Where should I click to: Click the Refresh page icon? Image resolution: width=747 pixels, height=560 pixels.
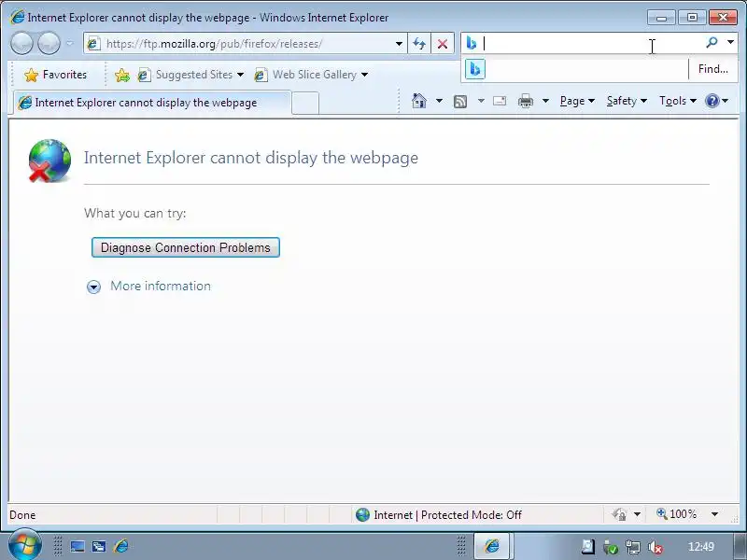[x=419, y=44]
